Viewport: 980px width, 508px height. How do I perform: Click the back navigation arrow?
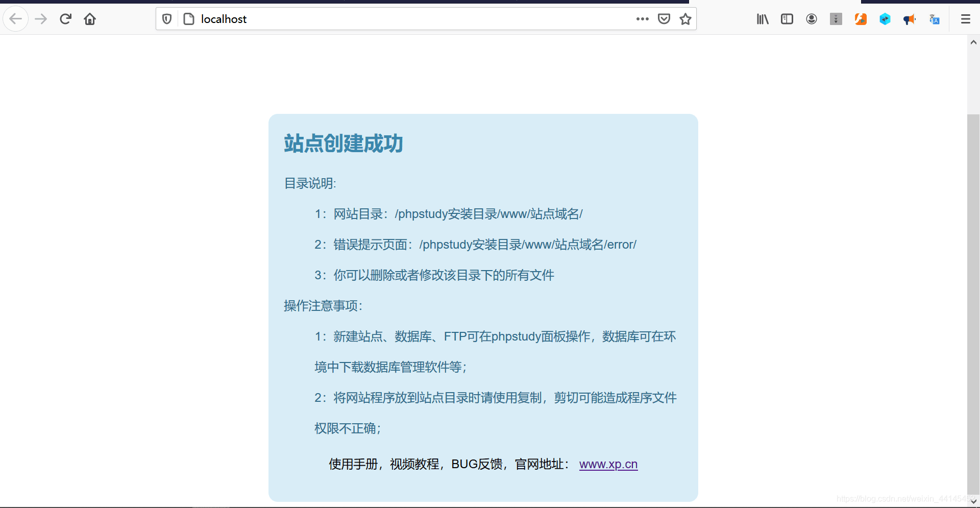point(16,19)
